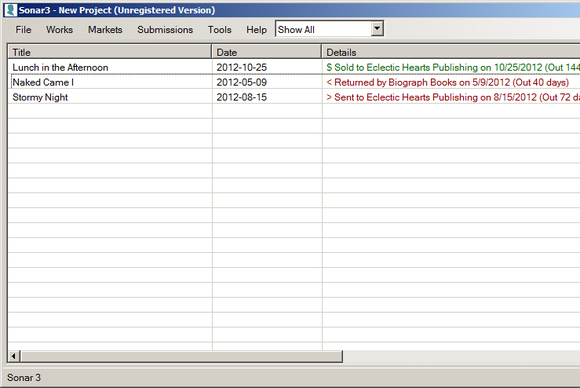580x388 pixels.
Task: Open the Help menu
Action: [x=256, y=30]
